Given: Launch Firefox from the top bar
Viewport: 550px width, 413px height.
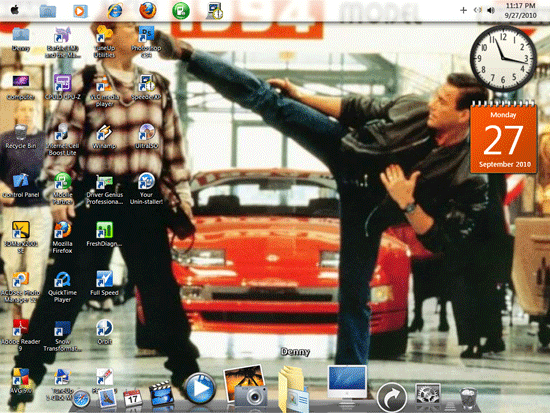Looking at the screenshot, I should pos(148,10).
